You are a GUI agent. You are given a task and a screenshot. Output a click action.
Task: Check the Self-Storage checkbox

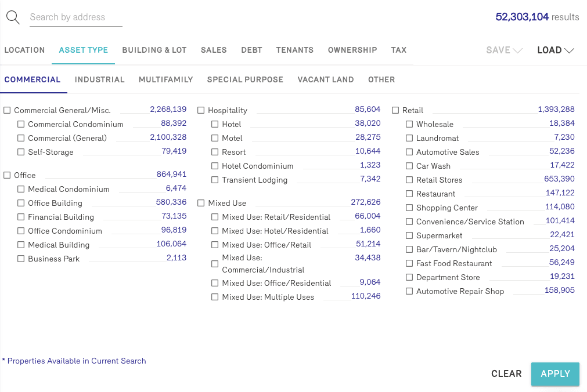21,153
